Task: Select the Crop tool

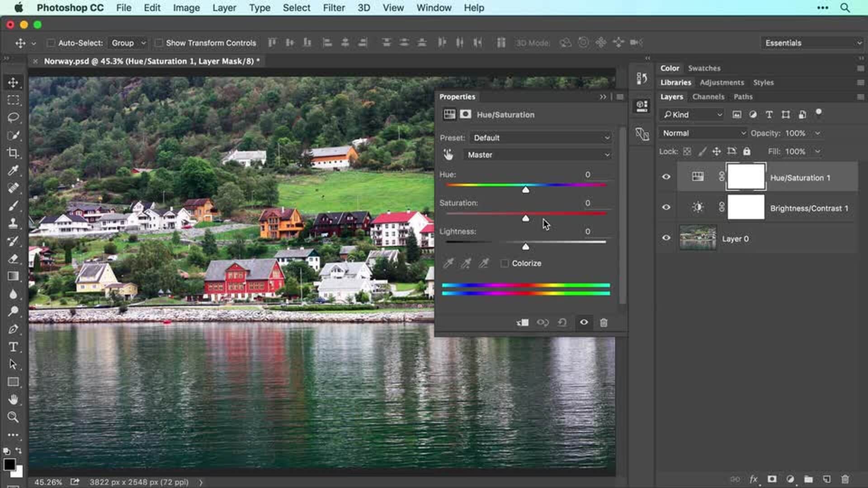Action: click(x=13, y=153)
